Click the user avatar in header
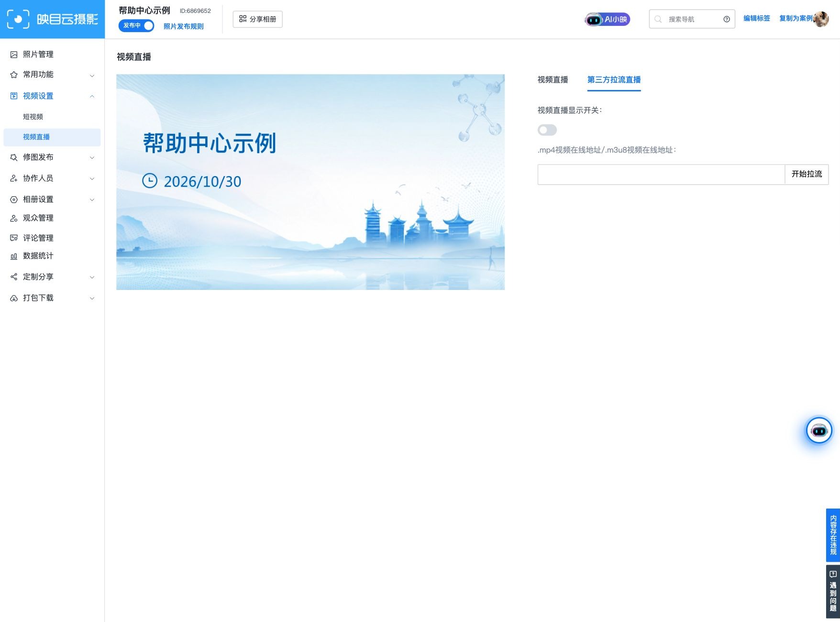840x622 pixels. 821,19
